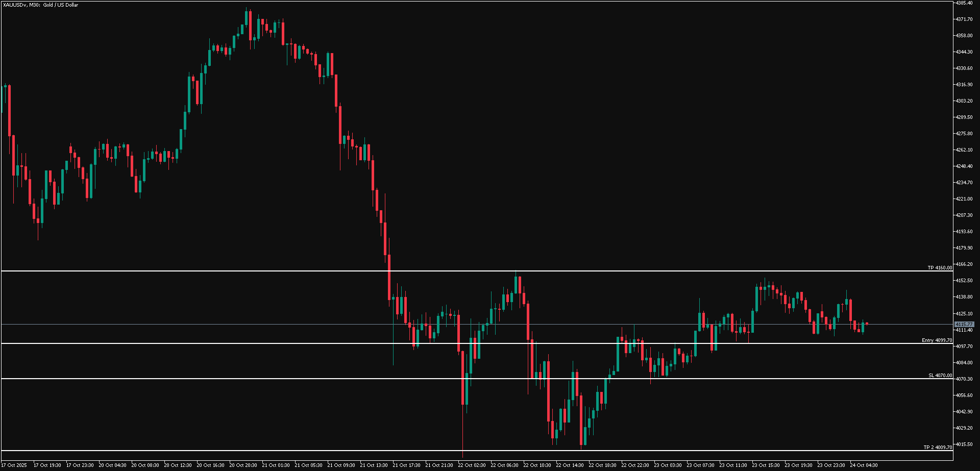This screenshot has width=980, height=471.
Task: Click the 17 Oct 2025 date label
Action: point(15,465)
